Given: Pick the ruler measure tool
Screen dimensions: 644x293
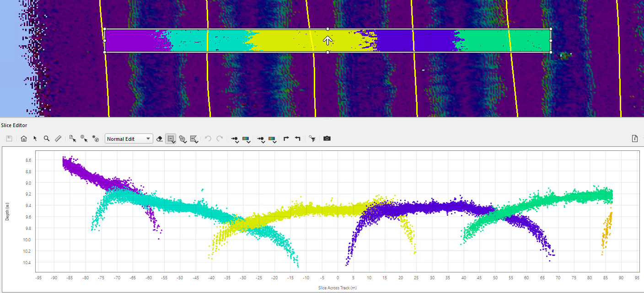Looking at the screenshot, I should click(58, 139).
